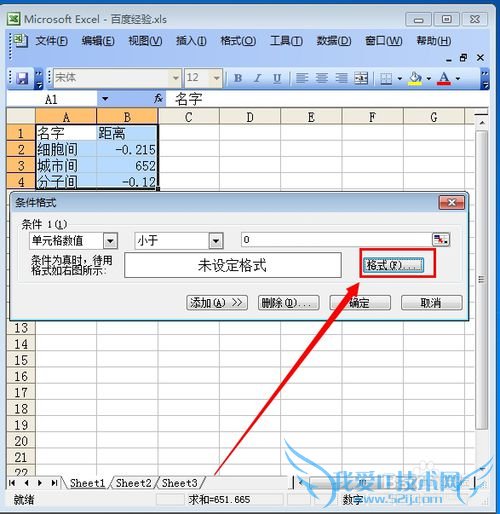This screenshot has width=500, height=514.
Task: Open the 视图(V) menu
Action: (x=145, y=41)
